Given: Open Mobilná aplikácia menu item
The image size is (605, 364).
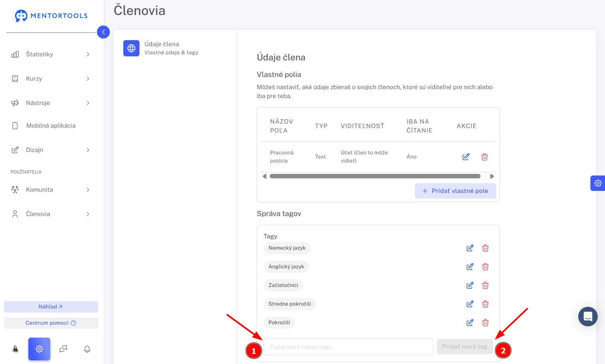Looking at the screenshot, I should [51, 126].
